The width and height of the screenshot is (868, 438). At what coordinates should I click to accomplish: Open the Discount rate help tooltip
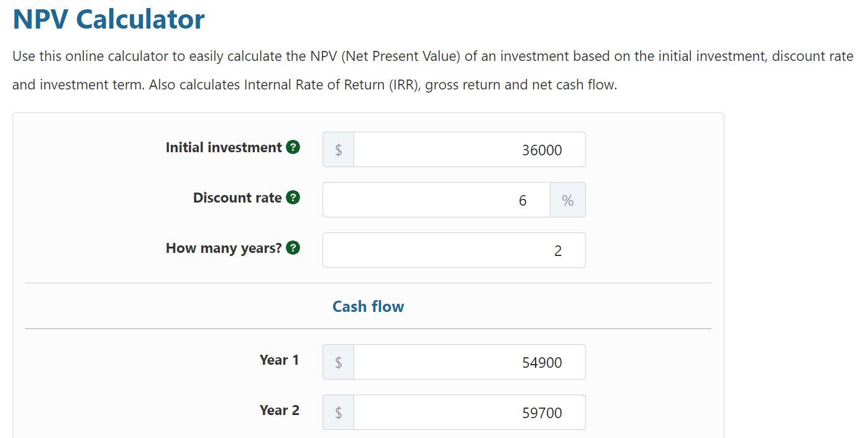click(x=293, y=198)
